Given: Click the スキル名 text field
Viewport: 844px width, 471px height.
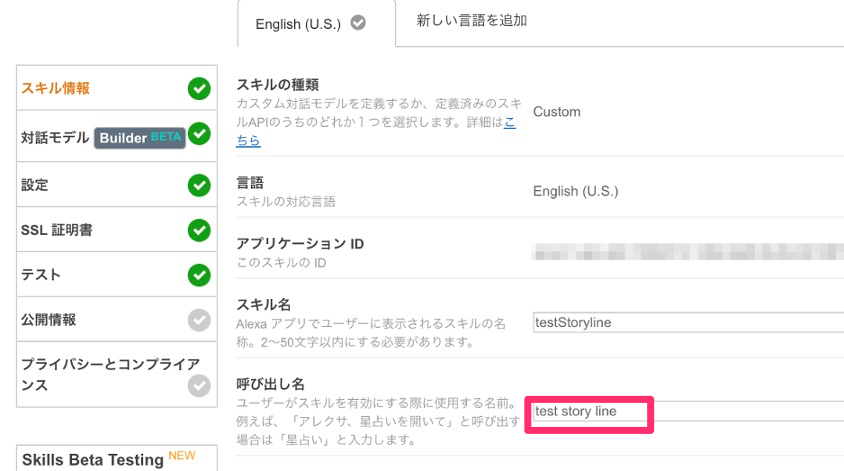Looking at the screenshot, I should [688, 322].
